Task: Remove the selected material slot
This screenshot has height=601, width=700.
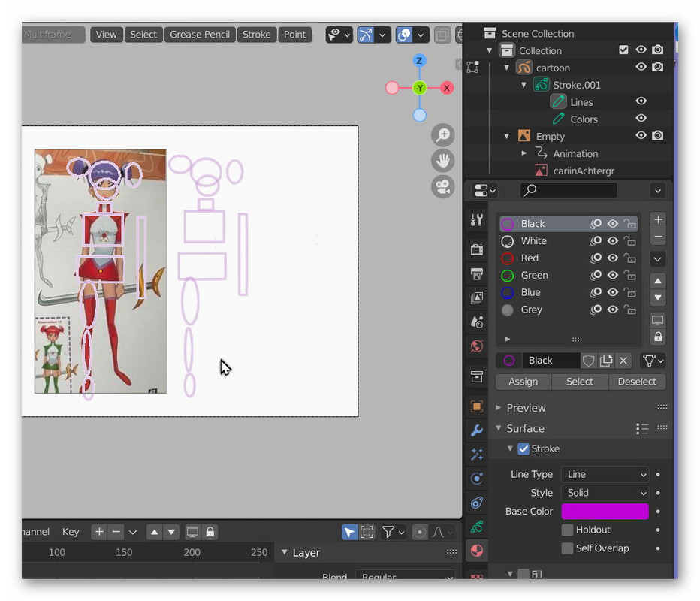Action: click(658, 237)
